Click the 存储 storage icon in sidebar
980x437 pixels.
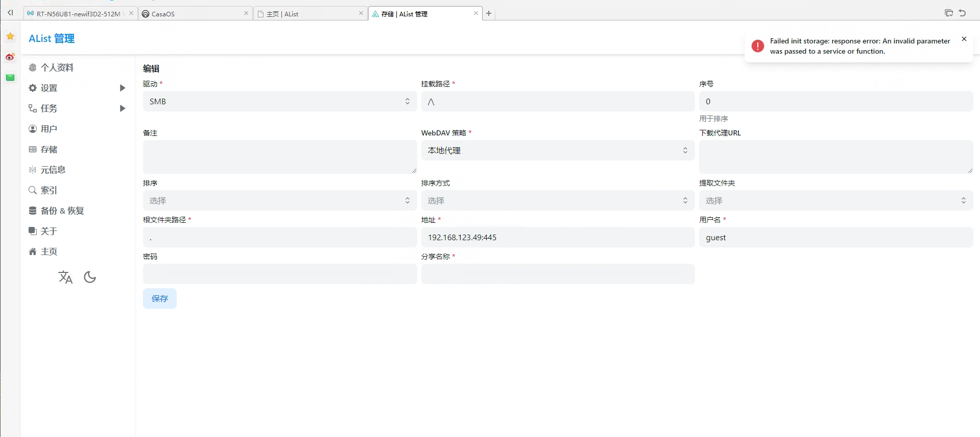[x=33, y=149]
